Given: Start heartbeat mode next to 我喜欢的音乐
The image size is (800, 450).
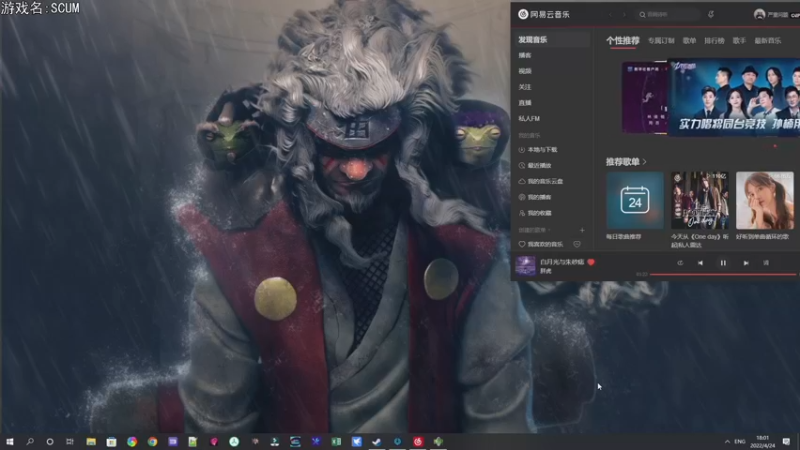Looking at the screenshot, I should pyautogui.click(x=577, y=244).
